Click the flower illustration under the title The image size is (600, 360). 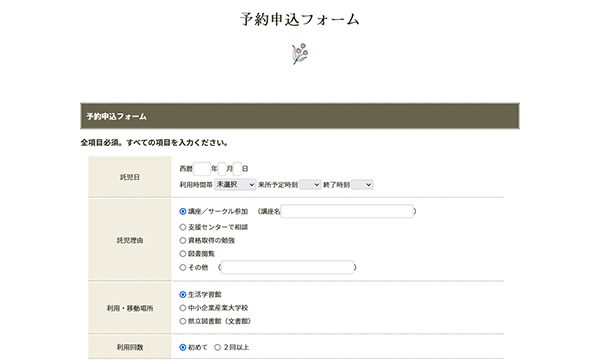(x=300, y=54)
